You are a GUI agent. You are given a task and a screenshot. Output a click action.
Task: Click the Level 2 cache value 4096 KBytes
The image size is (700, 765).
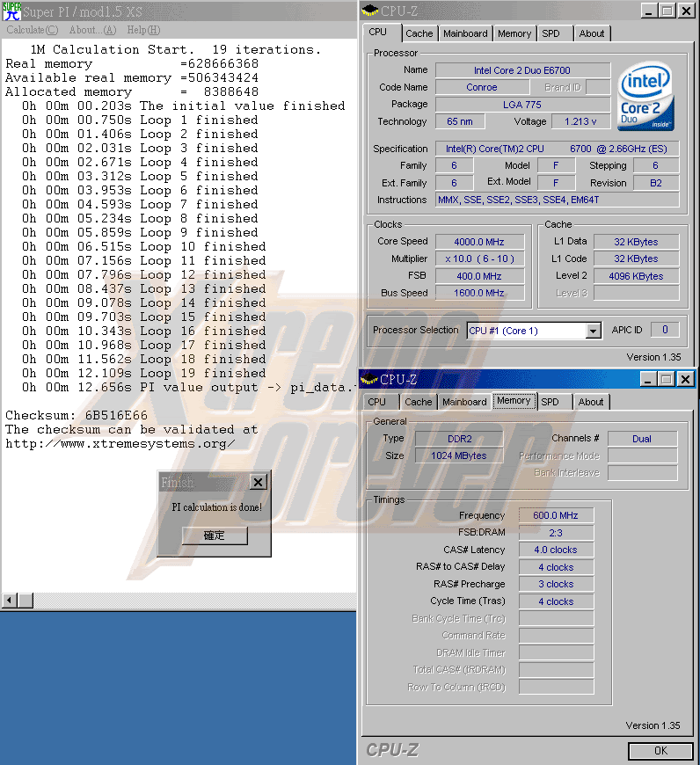pyautogui.click(x=636, y=276)
